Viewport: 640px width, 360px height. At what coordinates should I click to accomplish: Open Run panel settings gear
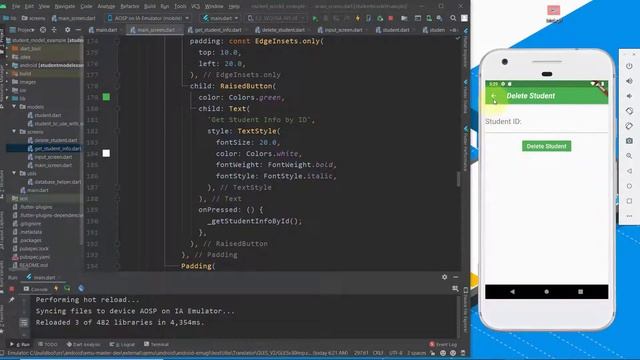click(x=444, y=277)
